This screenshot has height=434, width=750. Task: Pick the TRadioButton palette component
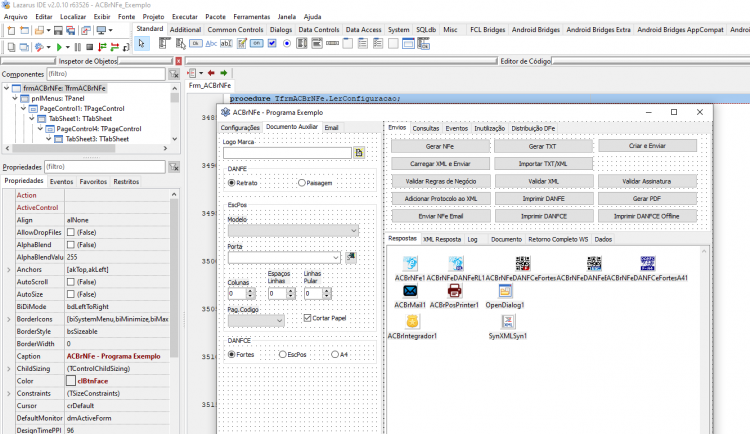tap(287, 44)
